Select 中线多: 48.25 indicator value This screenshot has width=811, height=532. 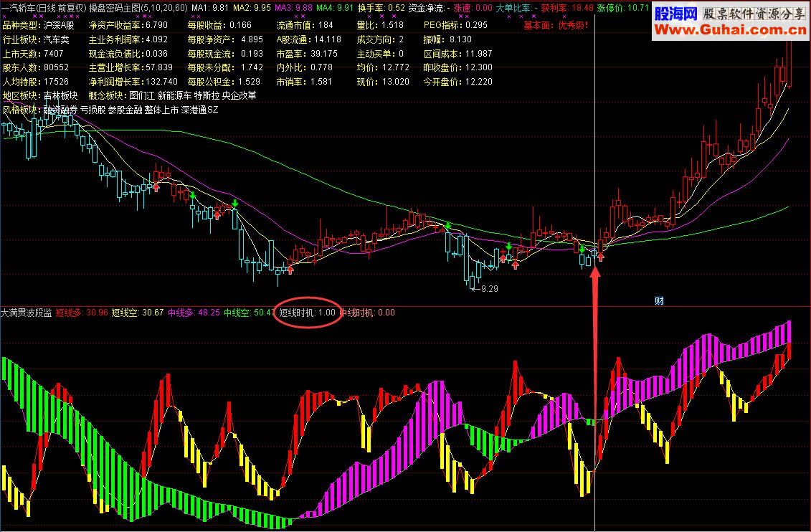194,313
